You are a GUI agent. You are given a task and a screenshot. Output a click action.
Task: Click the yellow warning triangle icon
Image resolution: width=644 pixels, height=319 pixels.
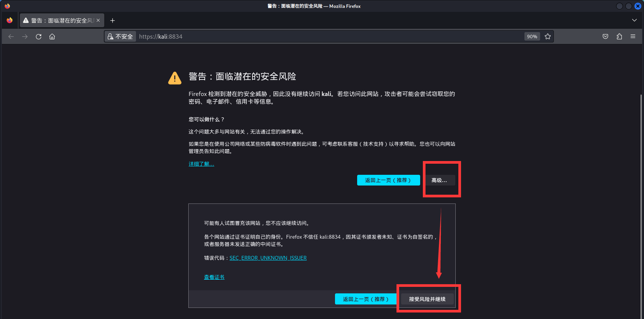point(175,78)
